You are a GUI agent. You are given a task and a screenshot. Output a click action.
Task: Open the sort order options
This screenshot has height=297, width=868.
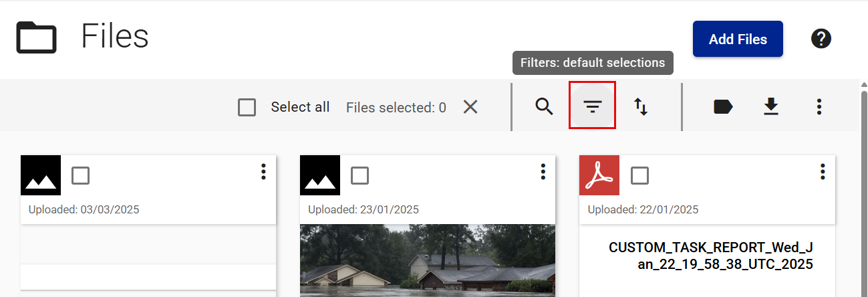click(x=641, y=106)
